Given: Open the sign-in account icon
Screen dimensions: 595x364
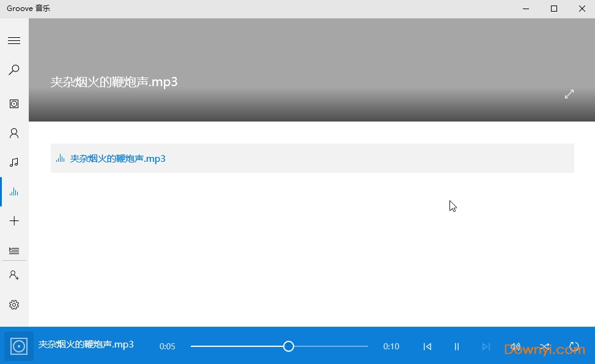Looking at the screenshot, I should pos(13,275).
